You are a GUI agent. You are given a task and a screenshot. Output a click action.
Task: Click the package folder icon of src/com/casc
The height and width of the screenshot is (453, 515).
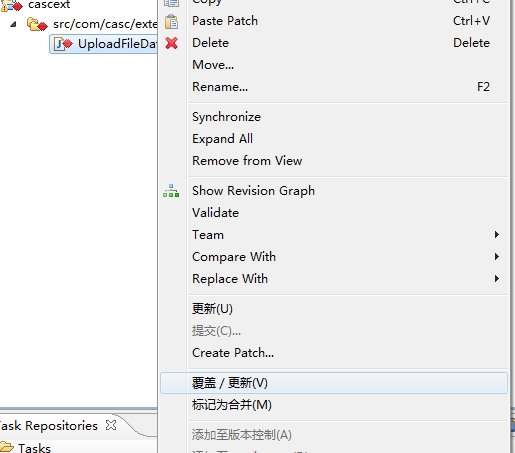coord(37,25)
